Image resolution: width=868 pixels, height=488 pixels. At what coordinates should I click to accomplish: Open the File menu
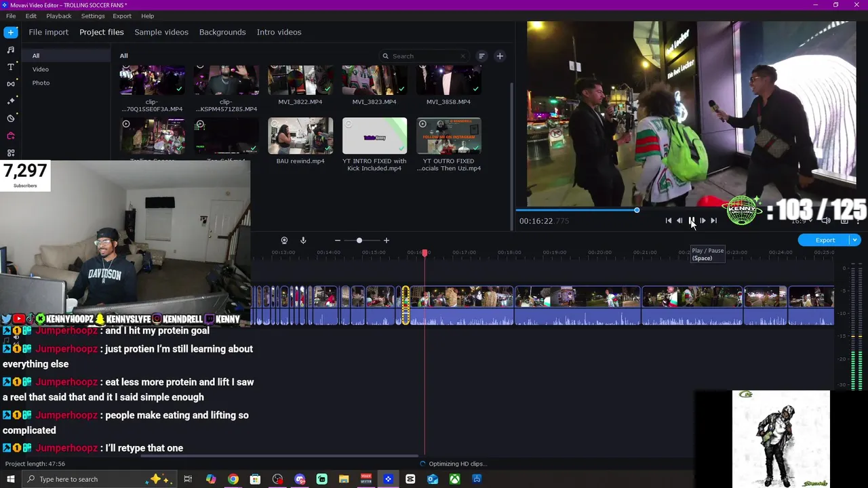11,16
